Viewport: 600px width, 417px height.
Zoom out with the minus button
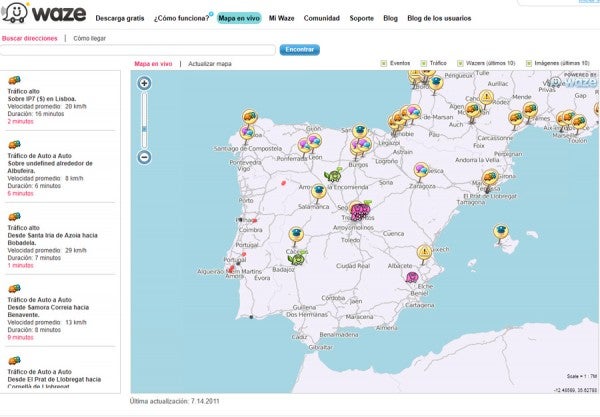144,157
